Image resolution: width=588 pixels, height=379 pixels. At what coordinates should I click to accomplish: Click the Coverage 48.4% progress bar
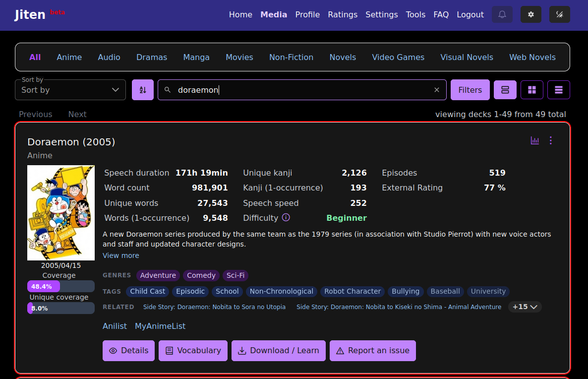pos(60,286)
